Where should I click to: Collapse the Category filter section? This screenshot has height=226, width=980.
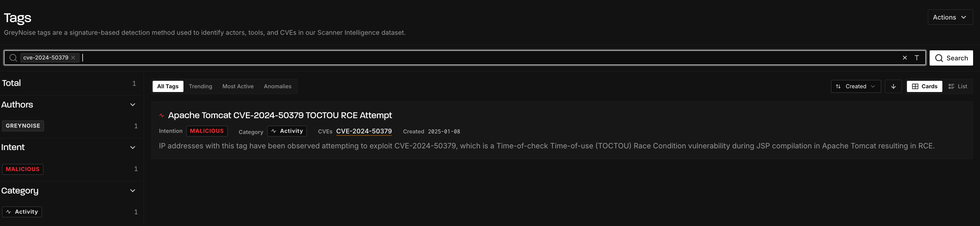click(x=133, y=191)
